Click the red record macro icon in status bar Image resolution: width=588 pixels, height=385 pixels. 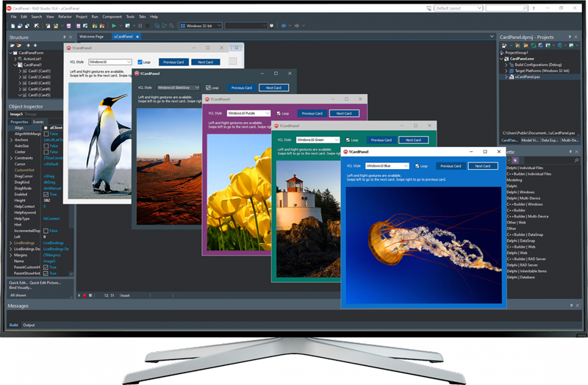click(x=85, y=295)
